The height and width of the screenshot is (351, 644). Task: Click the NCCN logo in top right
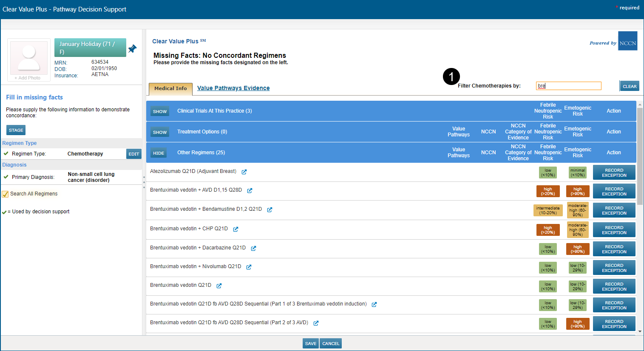pos(627,41)
